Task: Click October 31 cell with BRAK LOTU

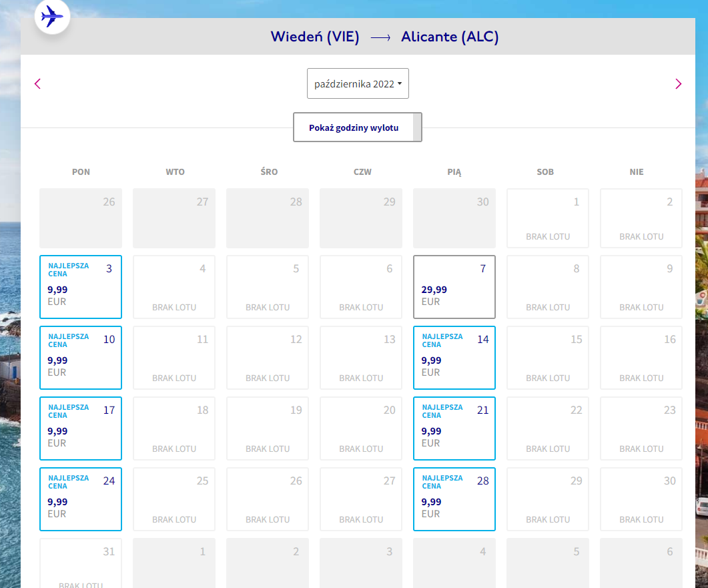Action: [81, 563]
